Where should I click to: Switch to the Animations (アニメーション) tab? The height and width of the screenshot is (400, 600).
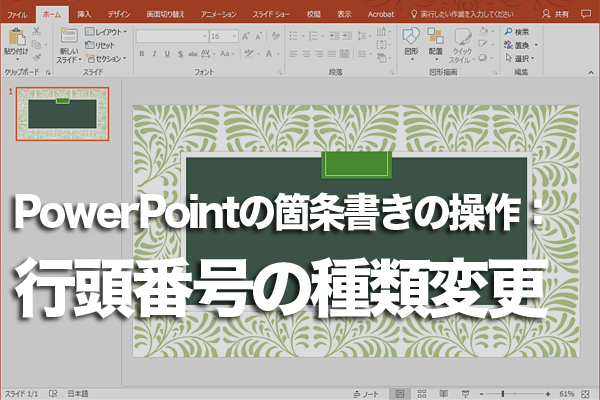click(218, 15)
